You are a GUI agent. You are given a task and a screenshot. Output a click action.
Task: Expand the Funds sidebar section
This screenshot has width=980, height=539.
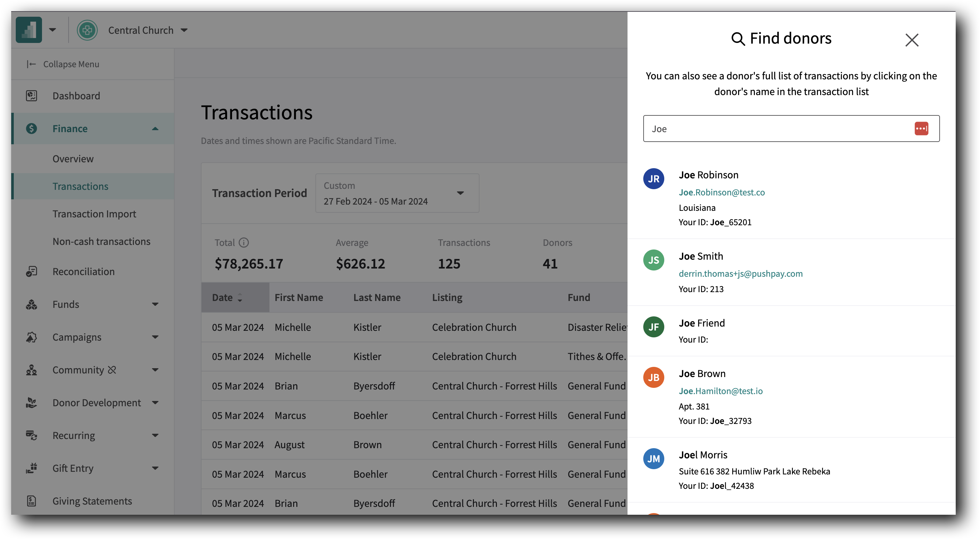155,304
